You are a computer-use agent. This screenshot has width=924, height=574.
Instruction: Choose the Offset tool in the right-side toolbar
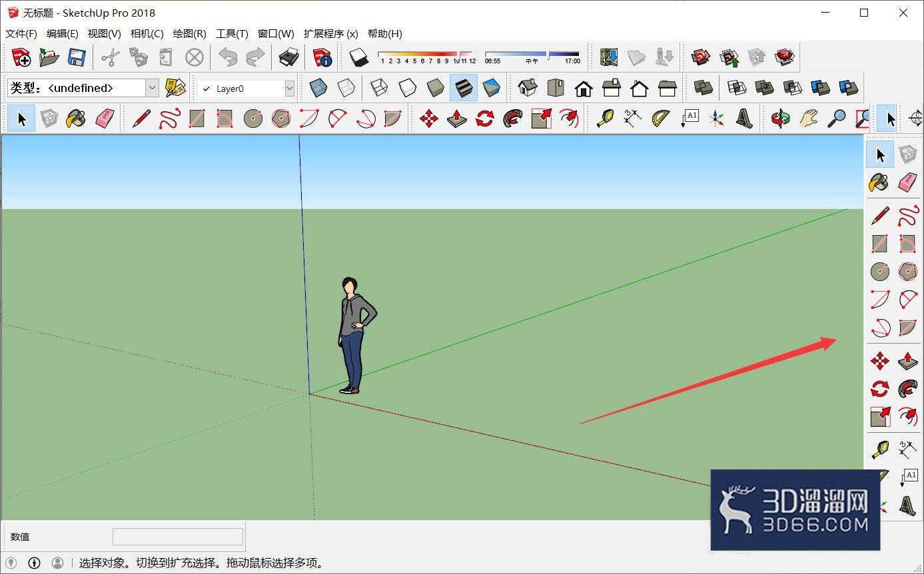[x=907, y=417]
